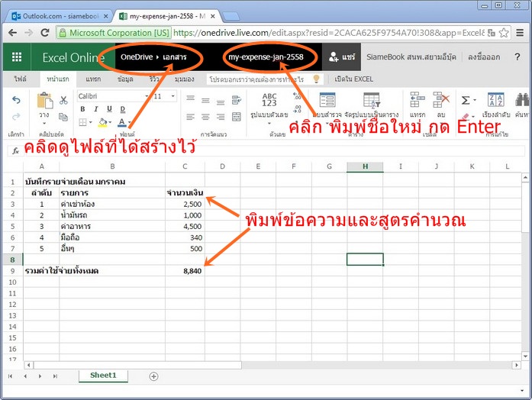The width and height of the screenshot is (532, 400).
Task: Redo the undone action
Action: pos(16,117)
